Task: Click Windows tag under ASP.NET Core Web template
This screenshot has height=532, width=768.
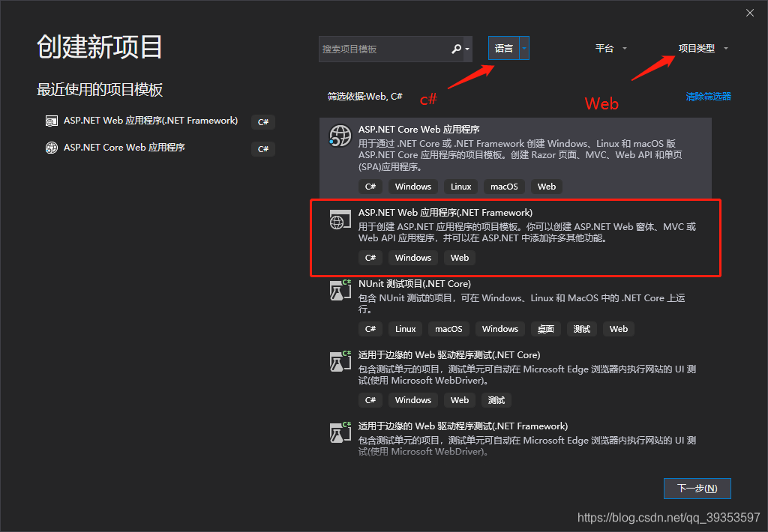Action: tap(413, 187)
